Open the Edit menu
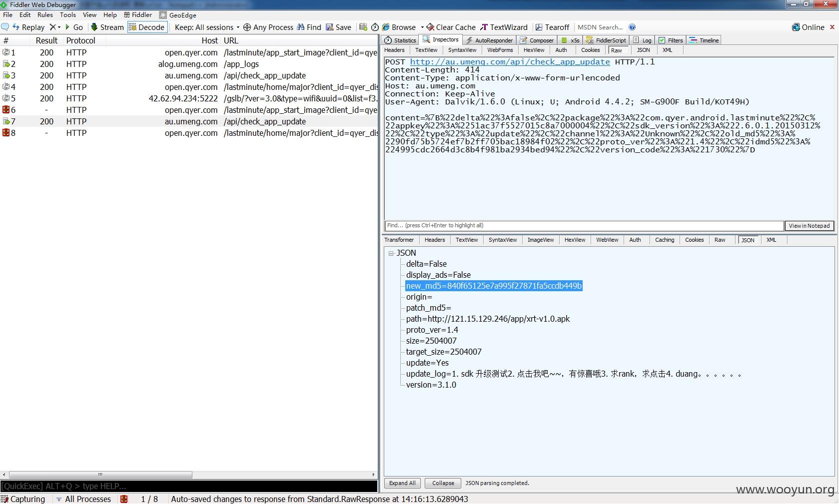 pos(25,15)
